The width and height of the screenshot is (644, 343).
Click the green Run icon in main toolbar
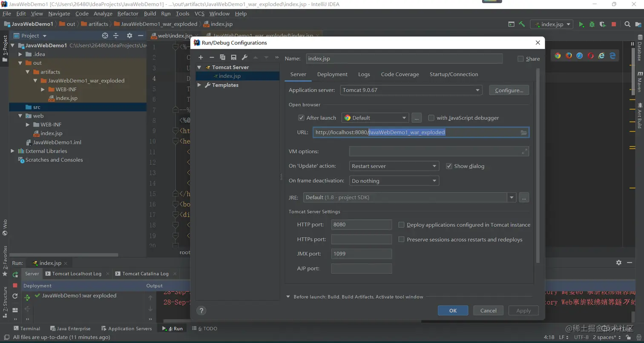(x=581, y=24)
